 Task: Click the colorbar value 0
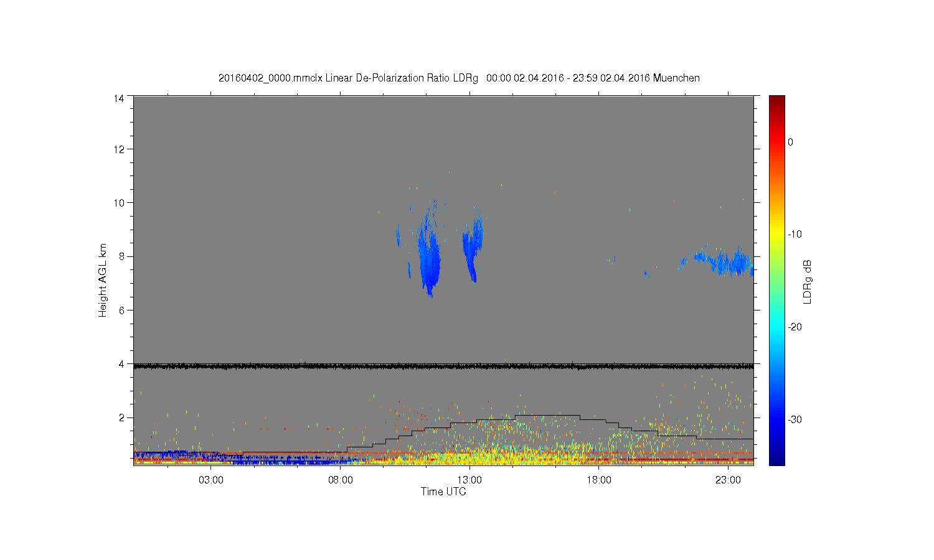tap(791, 142)
